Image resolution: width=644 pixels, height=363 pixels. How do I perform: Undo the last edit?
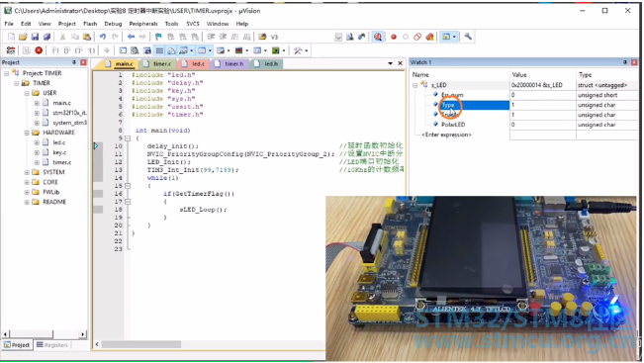tap(103, 37)
